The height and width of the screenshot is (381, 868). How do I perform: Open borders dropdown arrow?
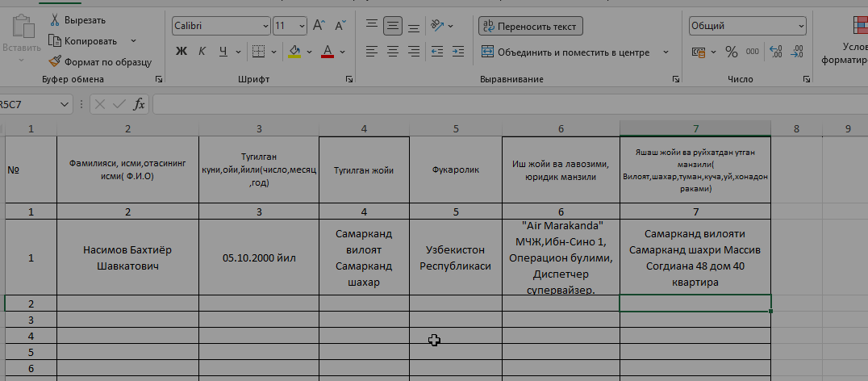[x=274, y=52]
